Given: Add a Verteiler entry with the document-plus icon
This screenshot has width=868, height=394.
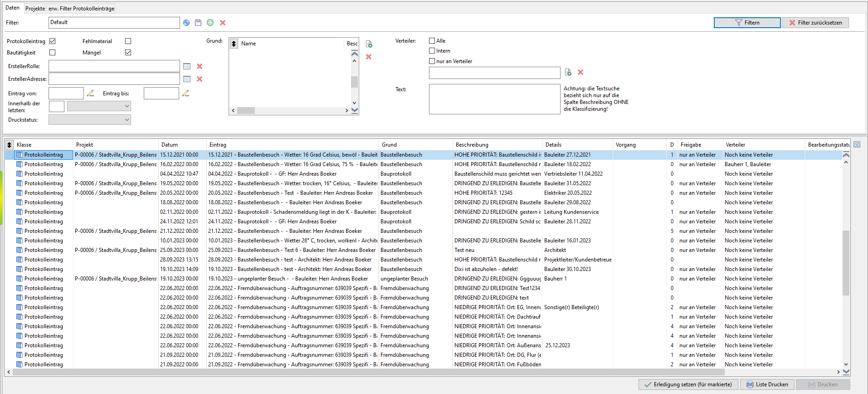Looking at the screenshot, I should pyautogui.click(x=568, y=72).
